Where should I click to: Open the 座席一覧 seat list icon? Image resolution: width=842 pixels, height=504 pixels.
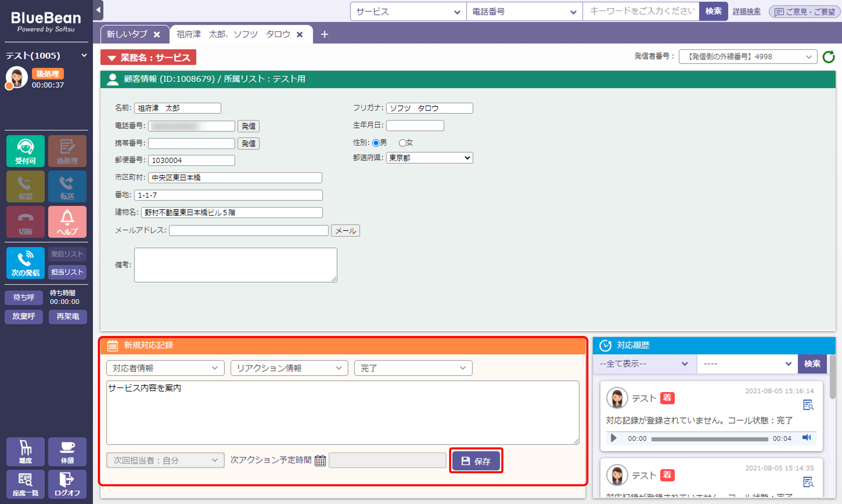[25, 484]
